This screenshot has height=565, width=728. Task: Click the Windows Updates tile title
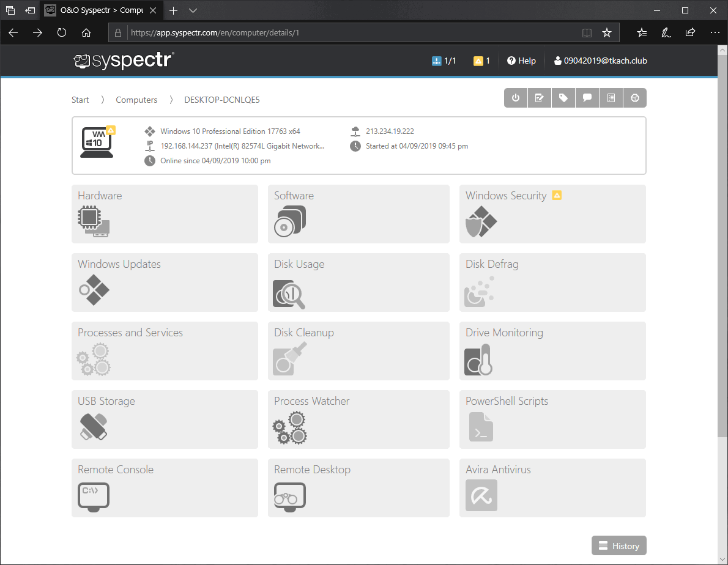pos(119,264)
